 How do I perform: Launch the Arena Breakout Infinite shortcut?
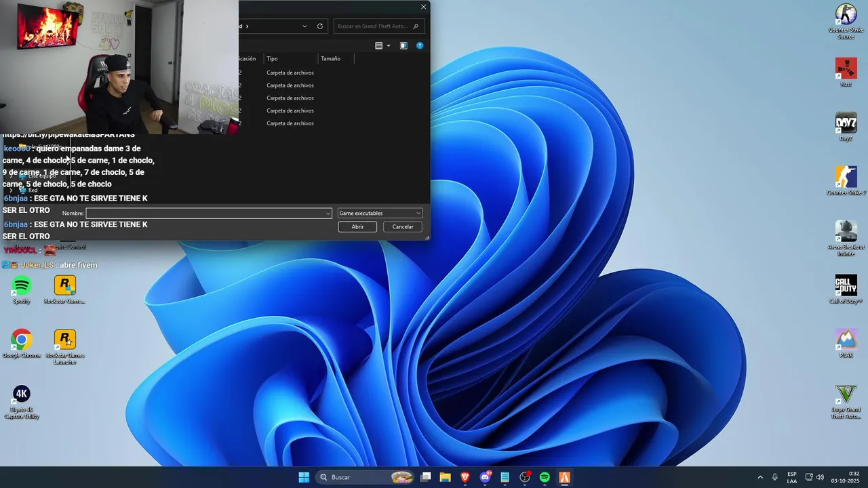(x=846, y=238)
